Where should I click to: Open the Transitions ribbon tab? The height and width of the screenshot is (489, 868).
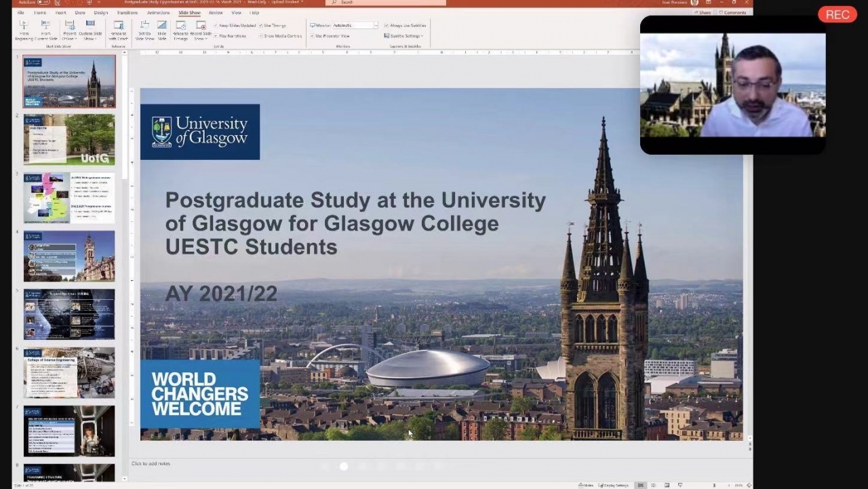127,13
